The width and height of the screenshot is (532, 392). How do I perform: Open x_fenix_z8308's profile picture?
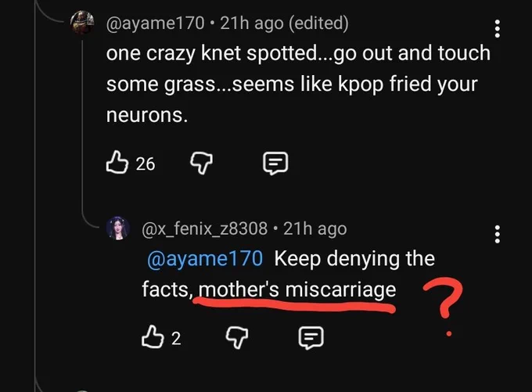pos(118,228)
